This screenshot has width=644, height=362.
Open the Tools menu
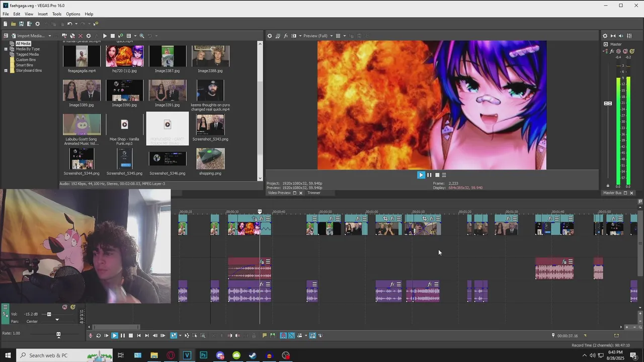[x=57, y=14]
